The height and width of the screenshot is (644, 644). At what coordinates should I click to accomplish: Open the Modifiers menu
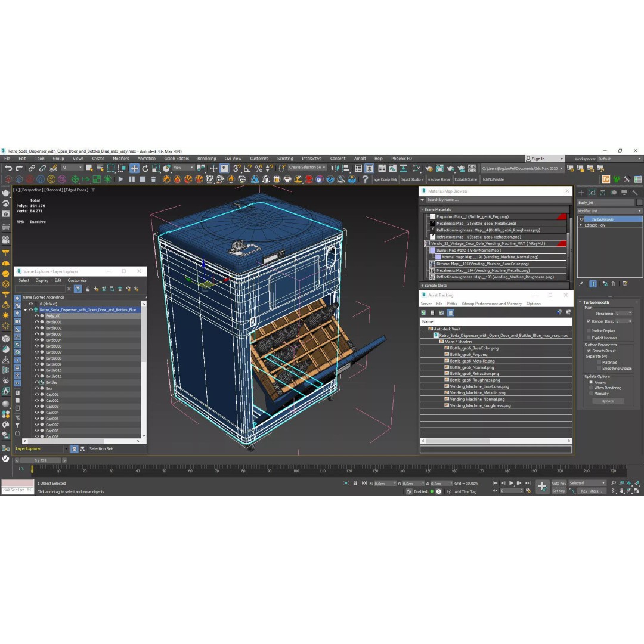(x=120, y=159)
